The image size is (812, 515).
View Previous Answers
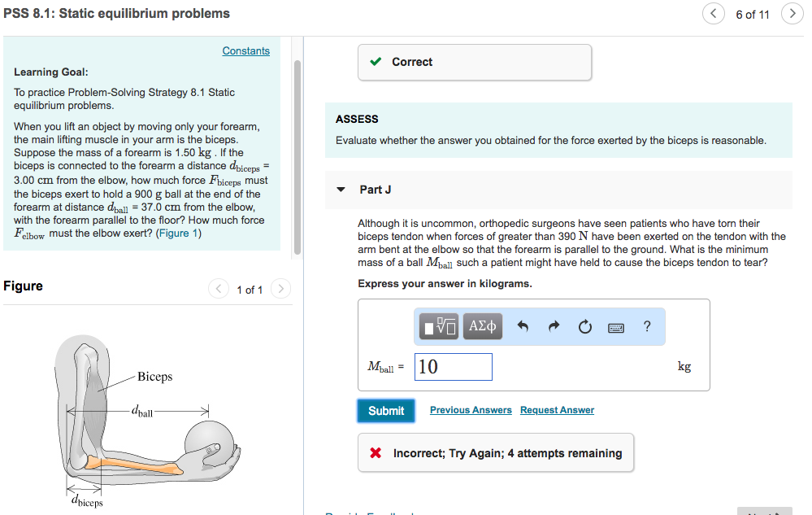[x=470, y=409]
